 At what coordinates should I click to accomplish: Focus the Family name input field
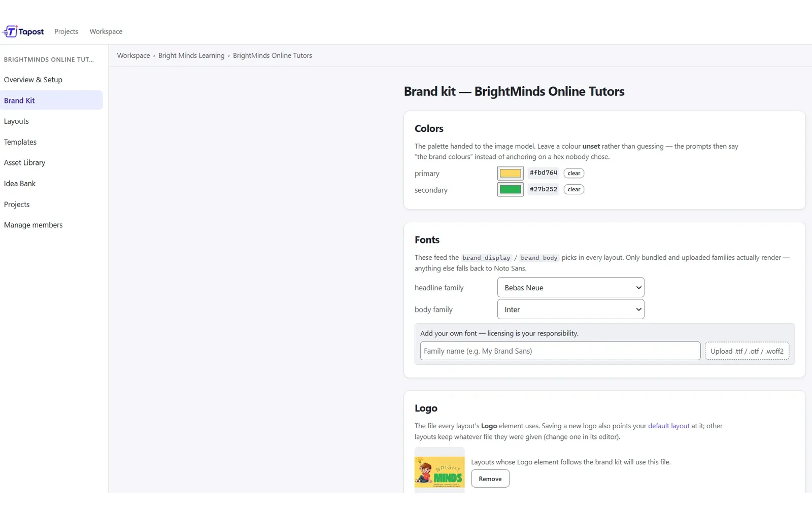560,351
